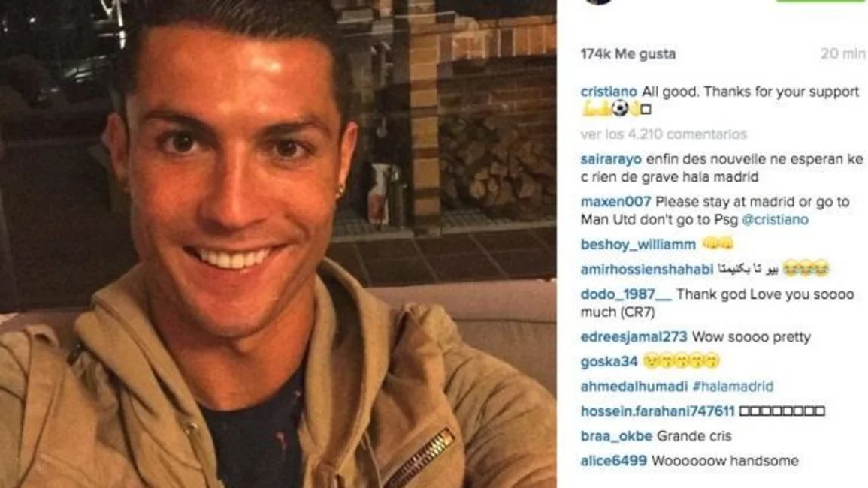Open sairarayo's profile
Image resolution: width=868 pixels, height=488 pixels.
(x=610, y=160)
